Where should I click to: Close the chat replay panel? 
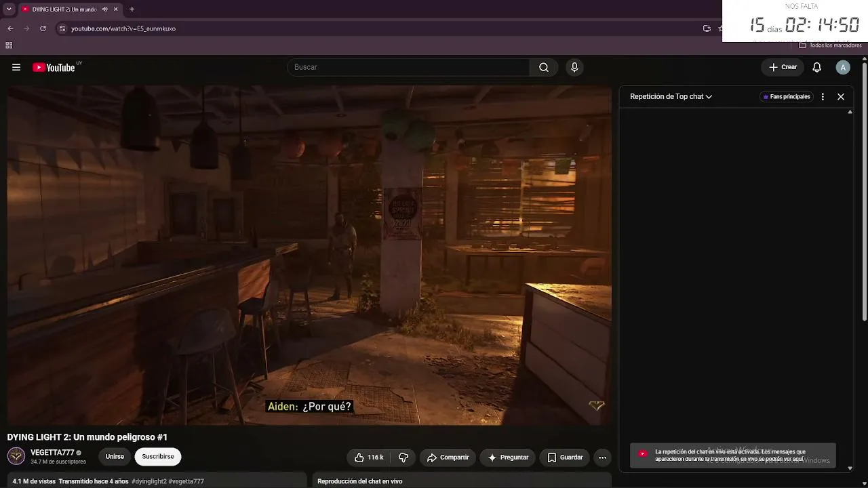pyautogui.click(x=841, y=97)
